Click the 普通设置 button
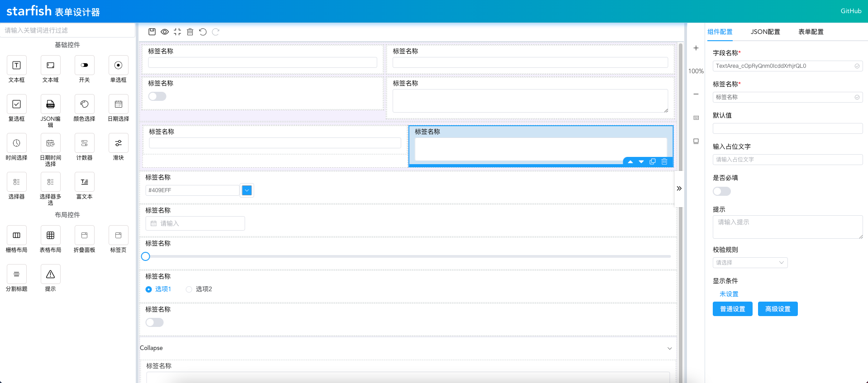 coord(732,309)
